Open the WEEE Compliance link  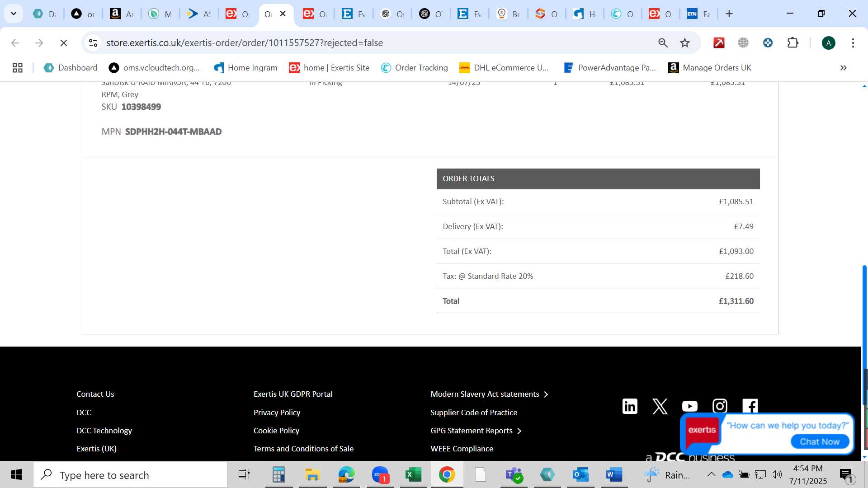[462, 449]
